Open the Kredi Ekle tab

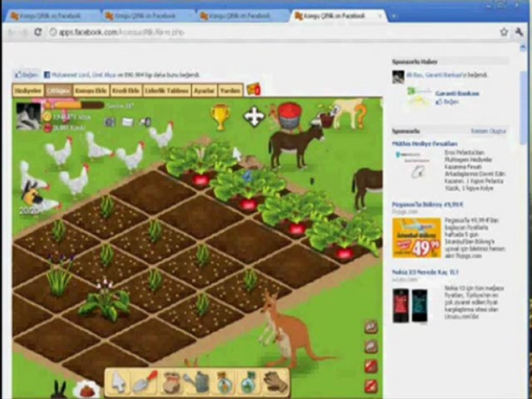tap(126, 90)
